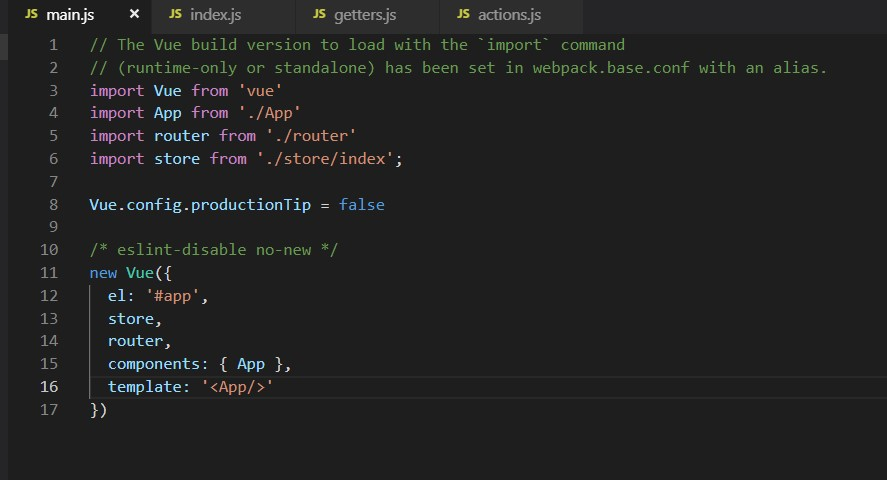Click line number 11 in the gutter

49,273
